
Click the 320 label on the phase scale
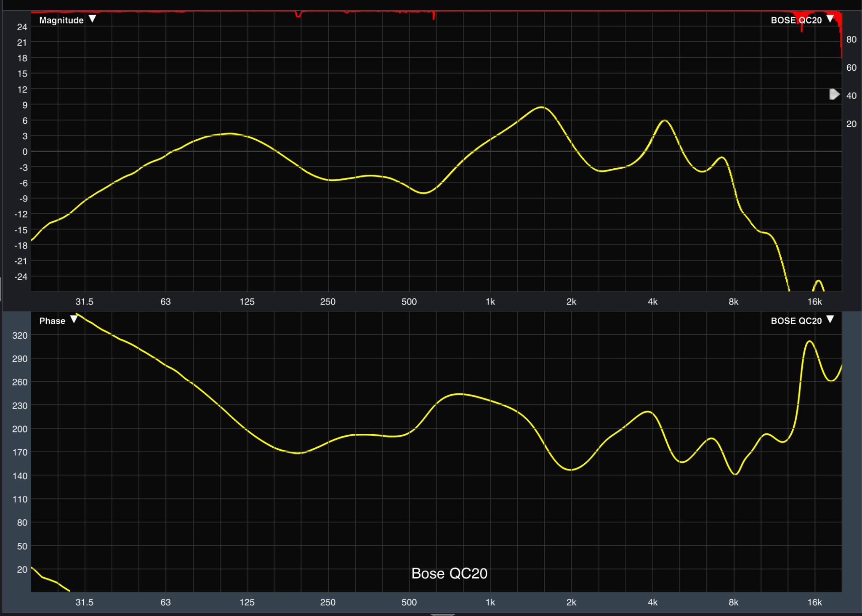20,335
